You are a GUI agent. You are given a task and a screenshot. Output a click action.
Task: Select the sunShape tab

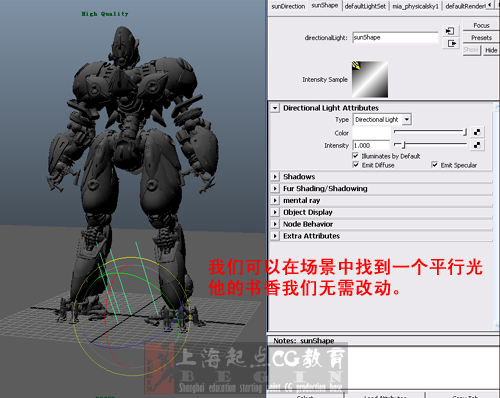click(x=325, y=5)
